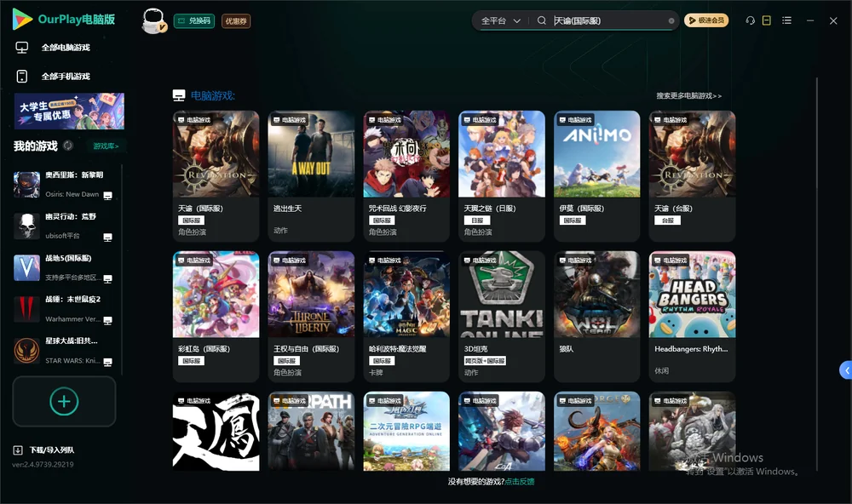Open the Headbangers: Rhythm Royale card

tap(692, 317)
